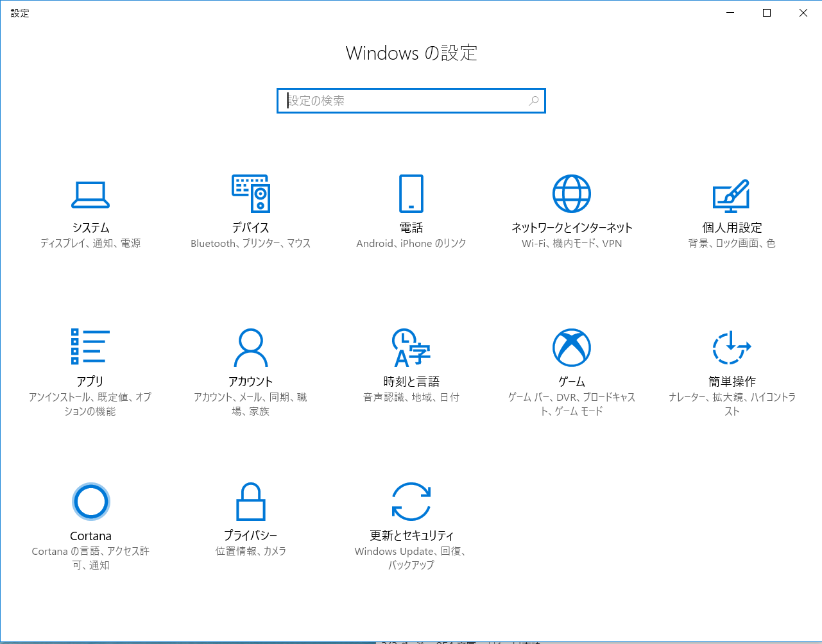Open 更新とセキュリティ sync arrows icon
This screenshot has height=644, width=822.
click(411, 502)
